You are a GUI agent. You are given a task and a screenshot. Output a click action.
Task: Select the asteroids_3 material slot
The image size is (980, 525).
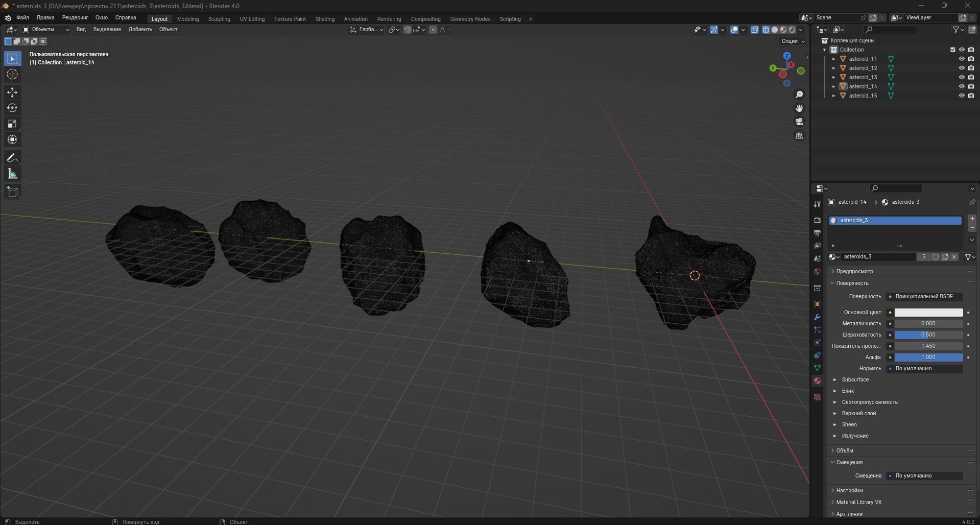[895, 220]
